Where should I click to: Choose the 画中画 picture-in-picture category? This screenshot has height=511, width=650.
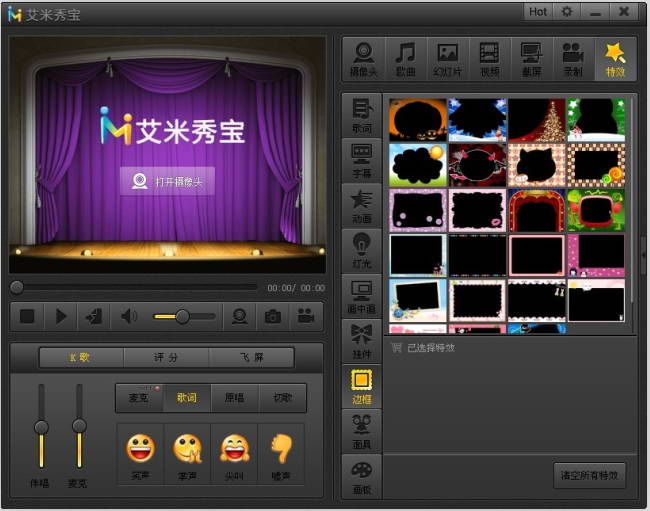[x=362, y=297]
